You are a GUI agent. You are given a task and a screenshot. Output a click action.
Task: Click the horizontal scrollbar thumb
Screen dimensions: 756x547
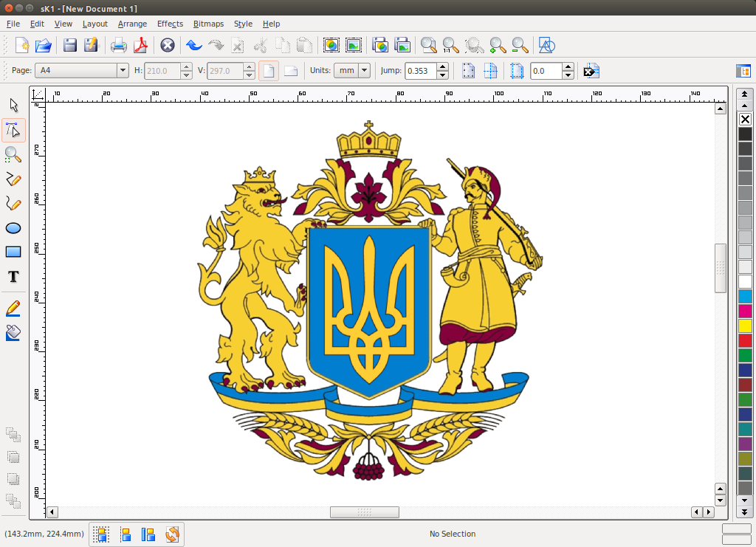pyautogui.click(x=364, y=512)
